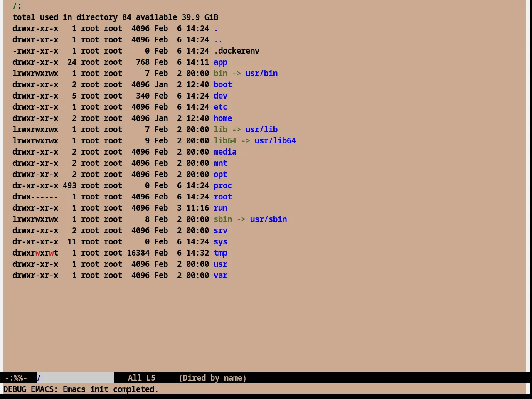The height and width of the screenshot is (399, 532).
Task: Open the boot directory
Action: click(x=223, y=85)
